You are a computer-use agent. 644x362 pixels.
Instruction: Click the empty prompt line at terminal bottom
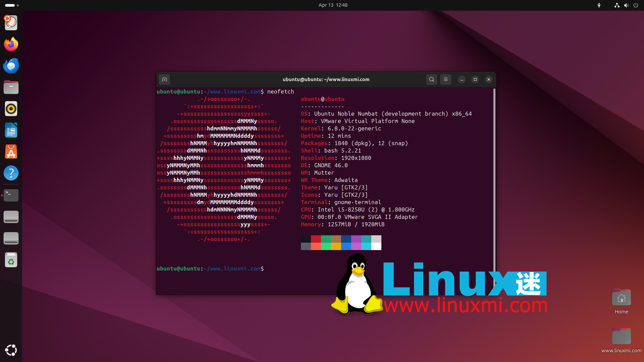point(210,268)
